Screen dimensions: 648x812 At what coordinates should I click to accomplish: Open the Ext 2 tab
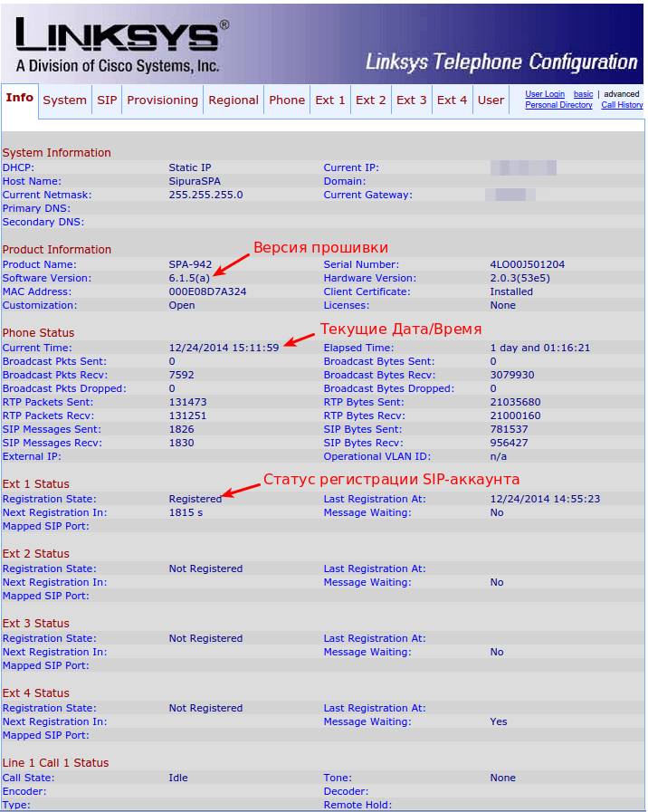[x=370, y=100]
